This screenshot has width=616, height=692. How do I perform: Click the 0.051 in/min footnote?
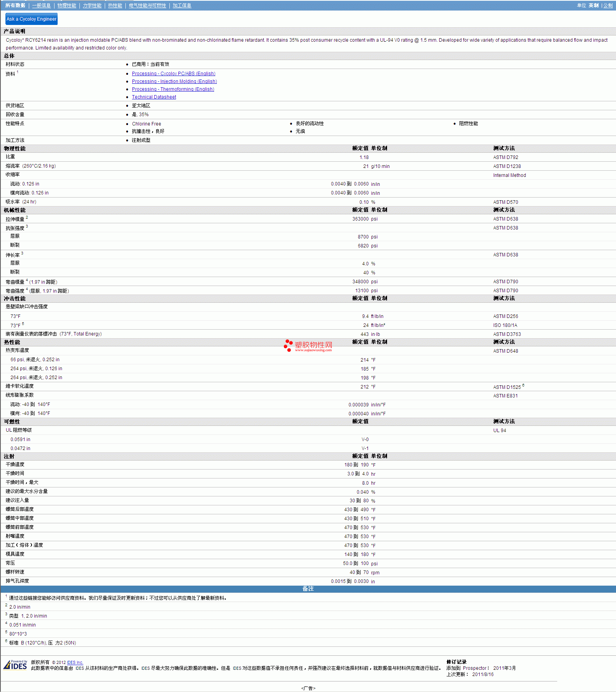(22, 625)
